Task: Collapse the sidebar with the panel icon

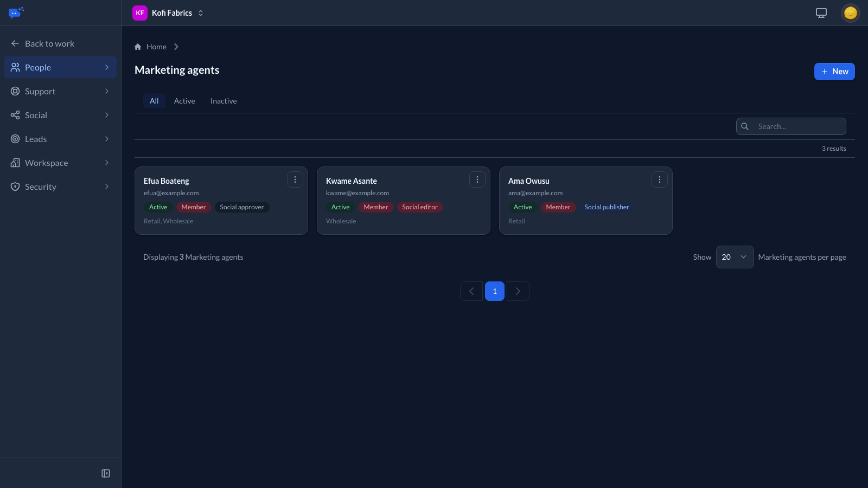Action: [106, 473]
